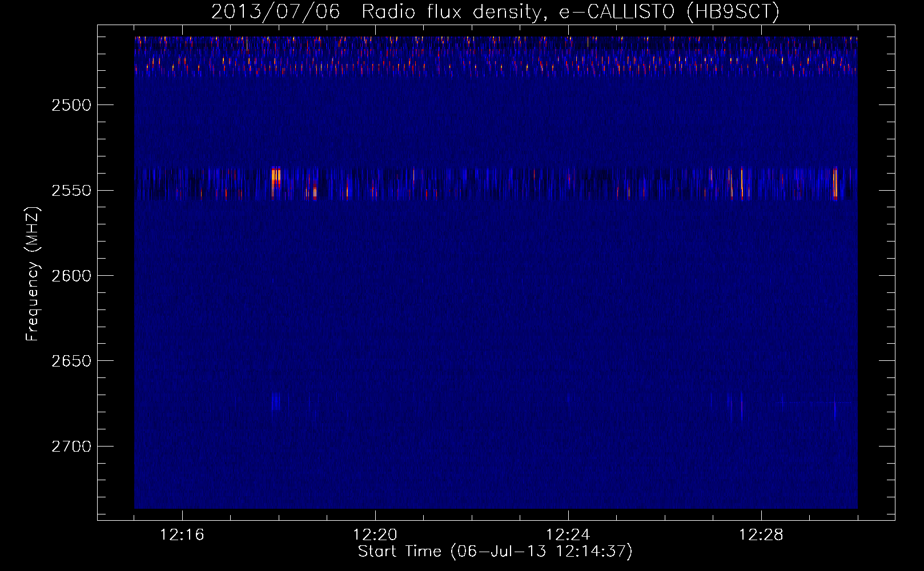Click the 2650 frequency axis label
This screenshot has height=571, width=924.
(x=71, y=361)
